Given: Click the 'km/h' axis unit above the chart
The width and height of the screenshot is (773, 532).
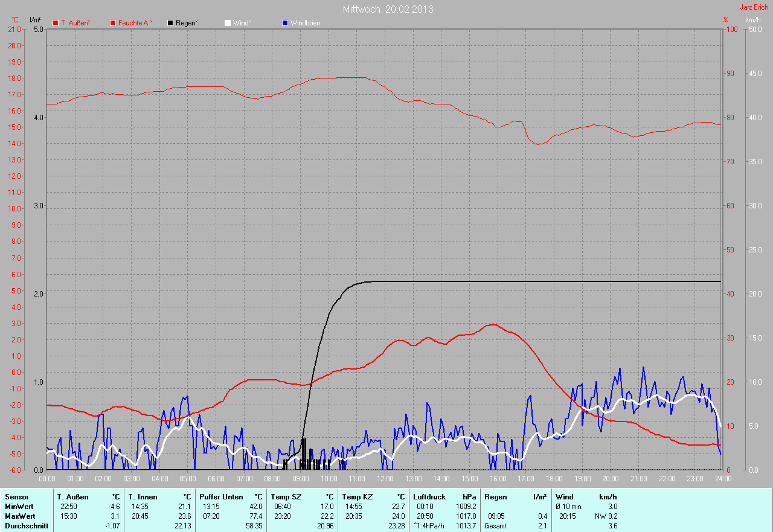Looking at the screenshot, I should click(753, 20).
